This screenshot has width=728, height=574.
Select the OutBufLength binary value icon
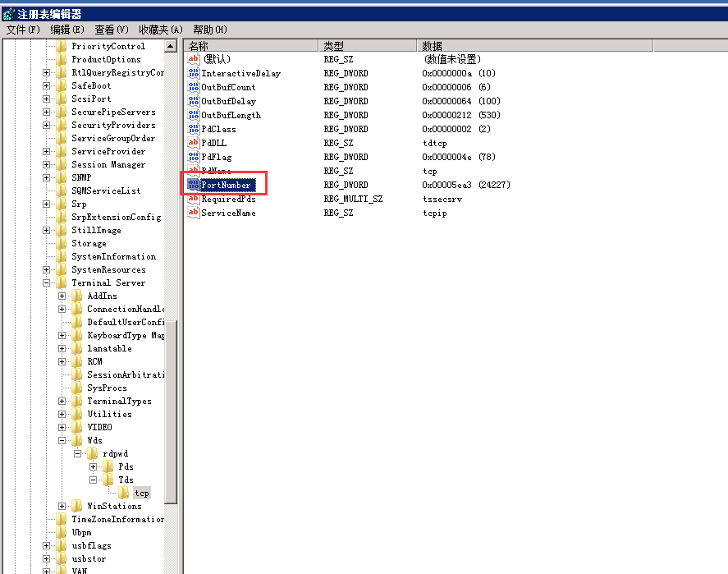(194, 115)
